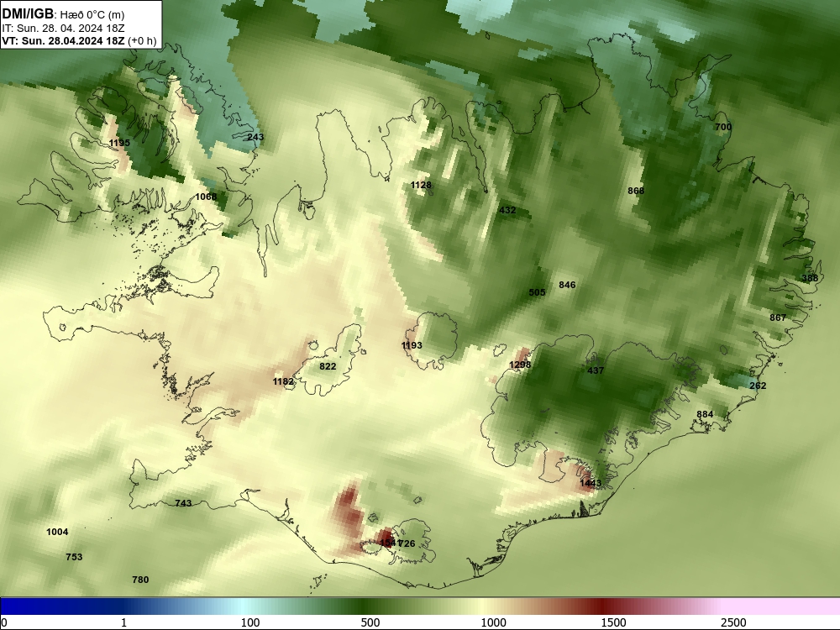Click the 884 value label
Viewport: 840px width, 630px height.
(705, 414)
